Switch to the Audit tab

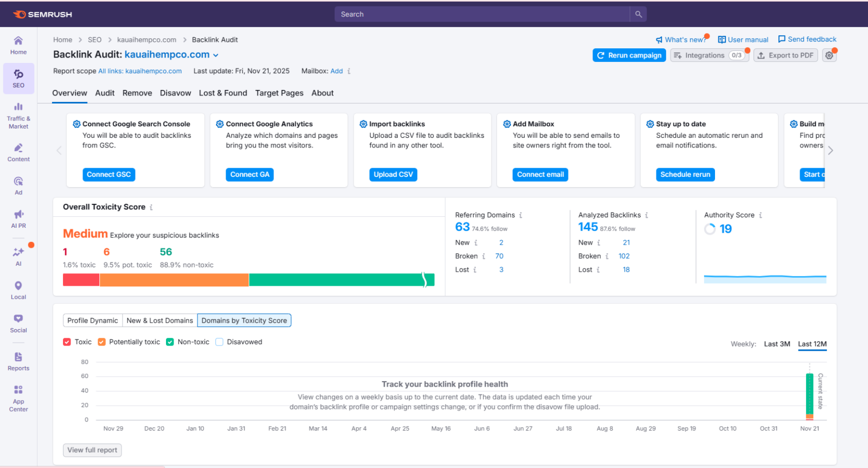105,93
